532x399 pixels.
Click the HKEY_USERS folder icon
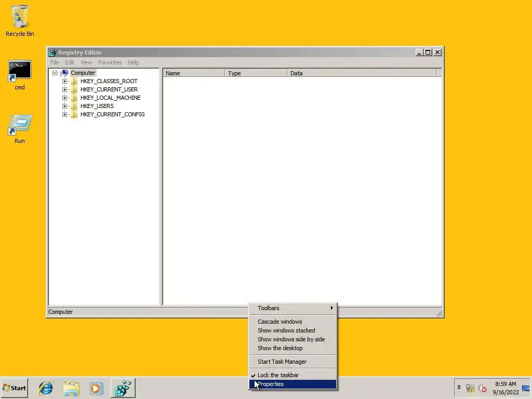pos(74,106)
